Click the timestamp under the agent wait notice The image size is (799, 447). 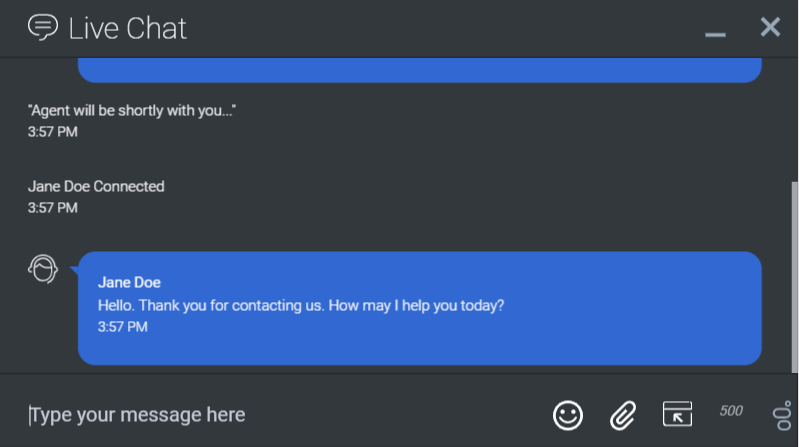click(53, 132)
